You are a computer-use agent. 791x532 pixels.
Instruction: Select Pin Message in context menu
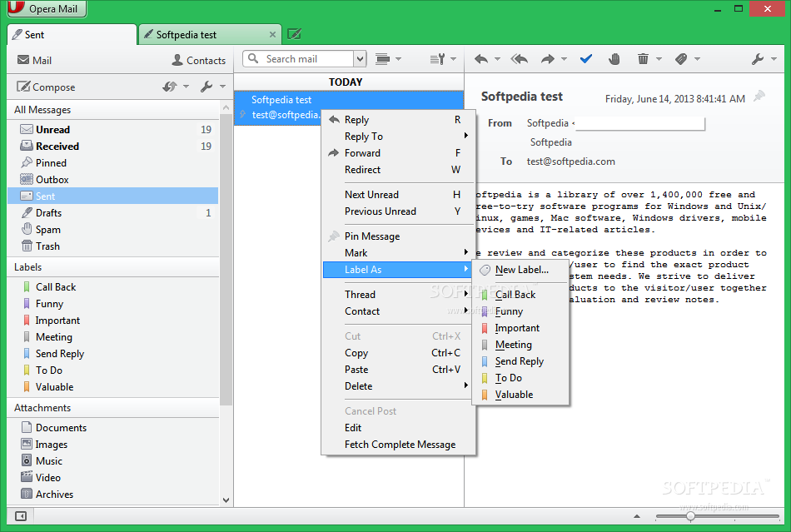[x=399, y=236]
